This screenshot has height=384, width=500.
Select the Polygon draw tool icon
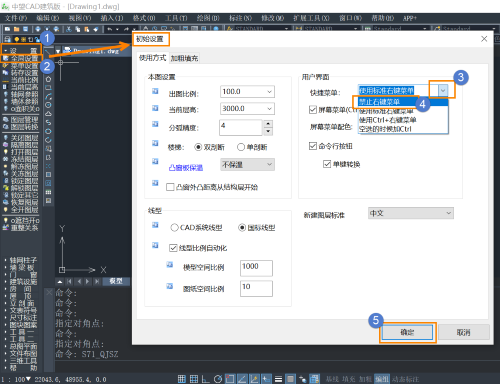48,79
